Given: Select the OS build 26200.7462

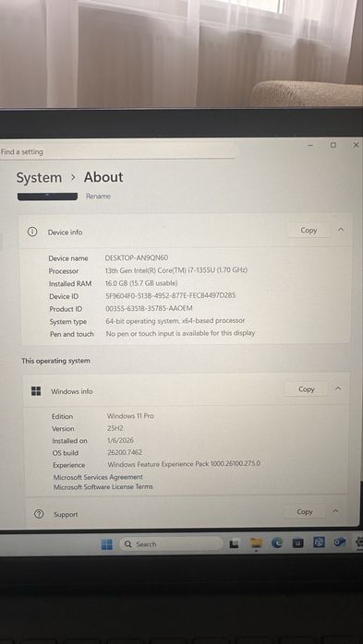Looking at the screenshot, I should point(125,452).
